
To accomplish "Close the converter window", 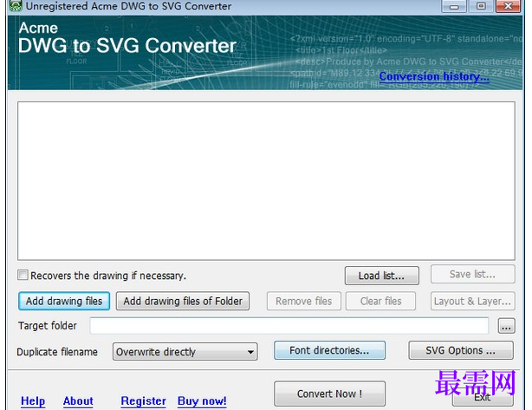I will pos(508,6).
